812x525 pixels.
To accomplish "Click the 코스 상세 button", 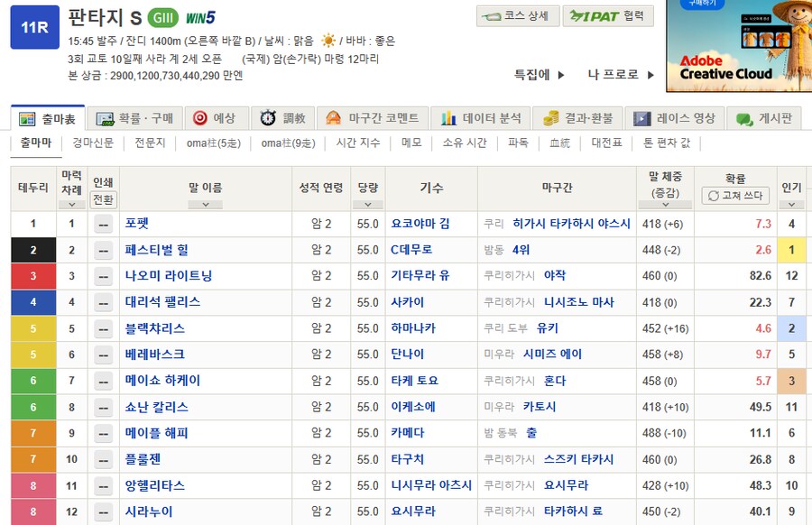I will (x=516, y=16).
